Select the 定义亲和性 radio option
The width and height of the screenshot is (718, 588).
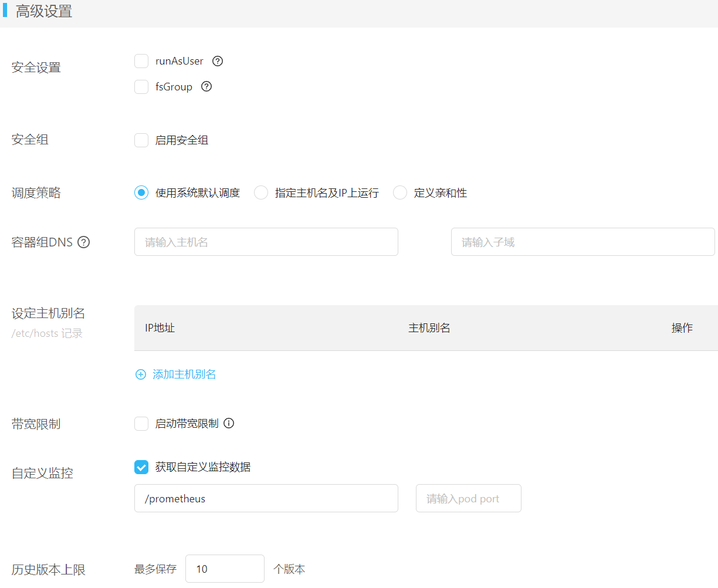pyautogui.click(x=400, y=192)
